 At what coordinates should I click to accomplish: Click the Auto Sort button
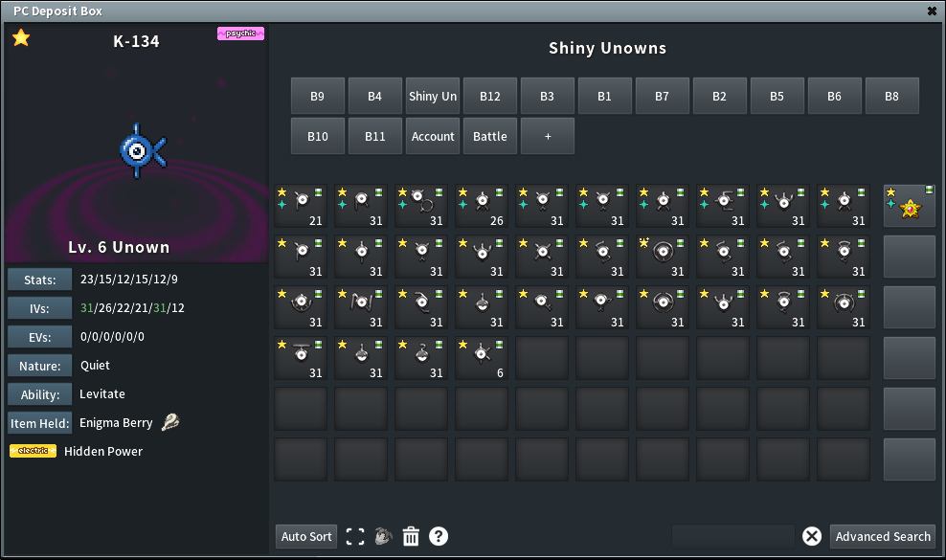[x=306, y=536]
